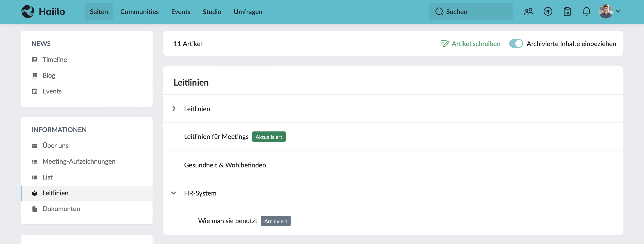The image size is (644, 244).
Task: Open the Umfragen tab
Action: (248, 11)
